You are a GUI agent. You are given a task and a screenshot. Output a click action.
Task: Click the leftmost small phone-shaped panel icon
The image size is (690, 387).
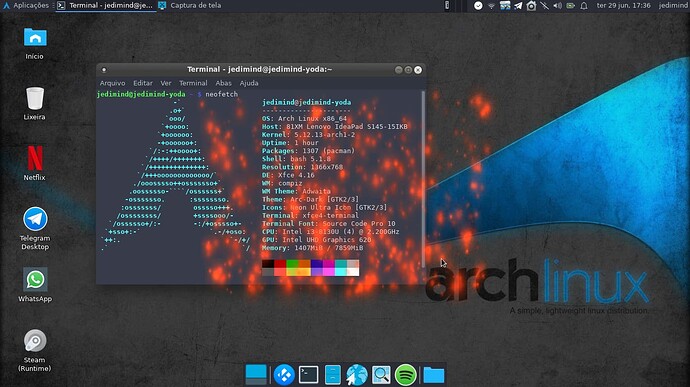click(447, 5)
